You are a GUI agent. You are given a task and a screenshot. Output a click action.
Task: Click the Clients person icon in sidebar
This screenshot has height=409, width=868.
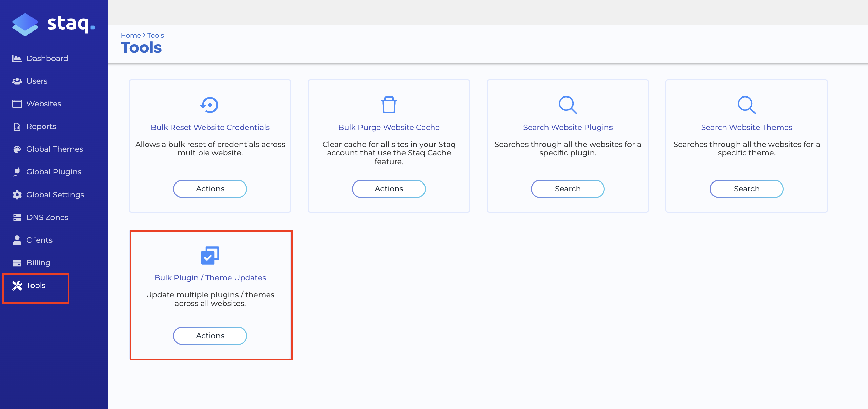pyautogui.click(x=17, y=240)
